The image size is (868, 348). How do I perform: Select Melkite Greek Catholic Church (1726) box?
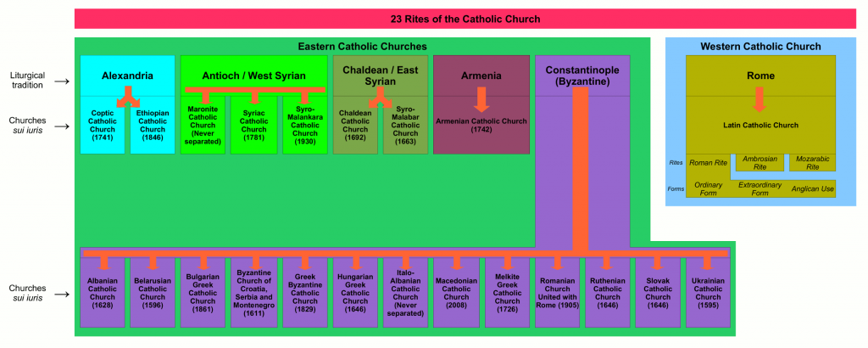point(507,293)
